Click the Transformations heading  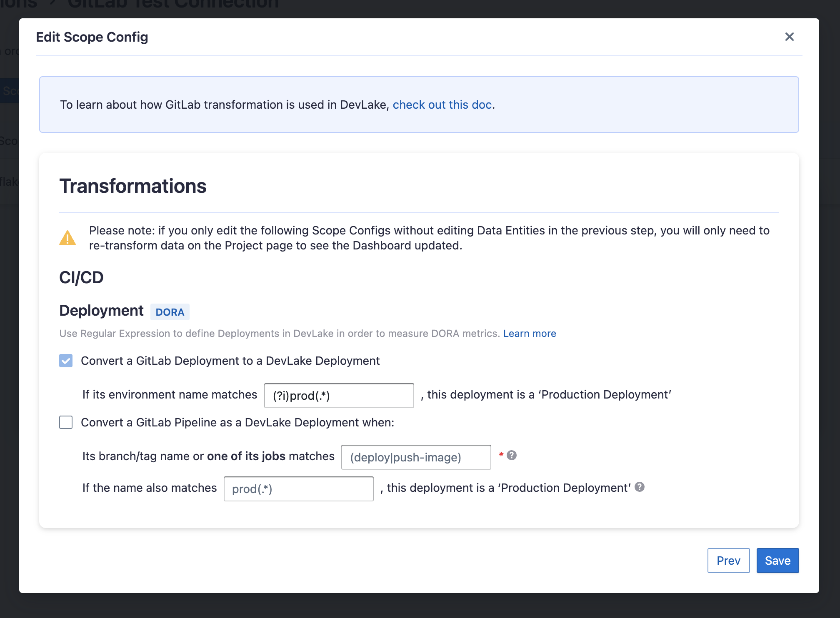133,186
